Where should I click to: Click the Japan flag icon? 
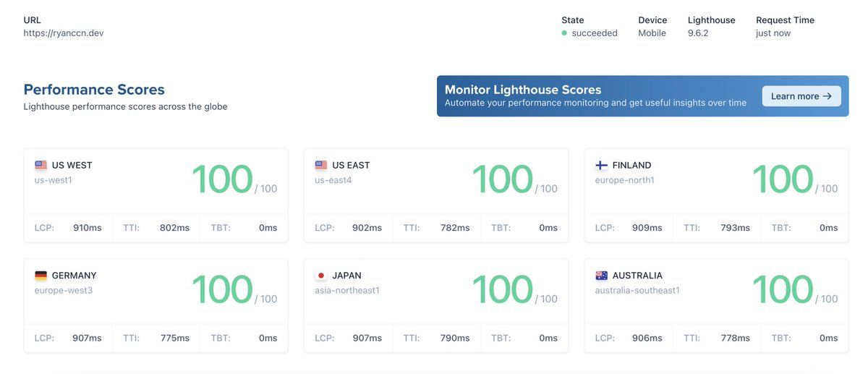(321, 276)
